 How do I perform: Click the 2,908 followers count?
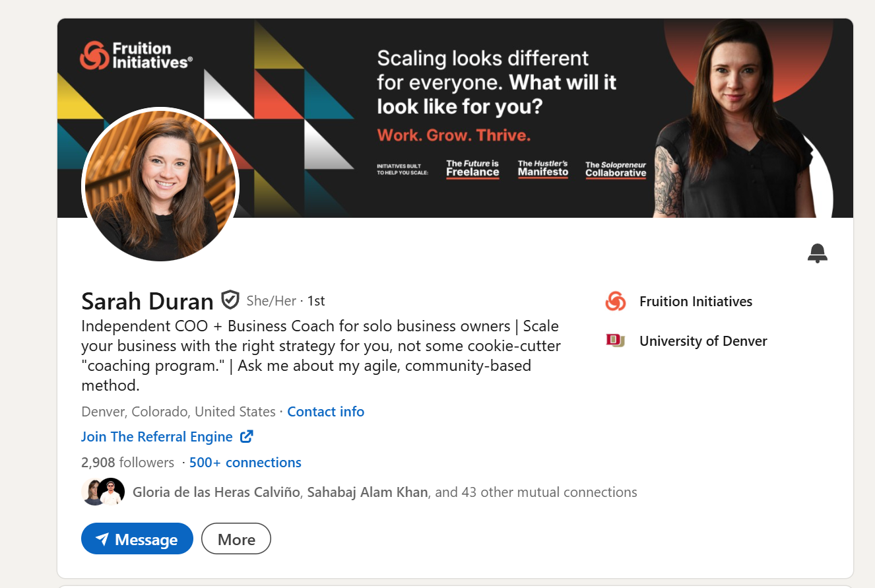pos(127,462)
